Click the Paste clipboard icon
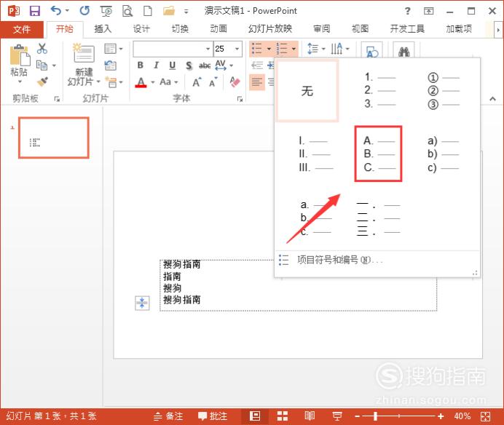The height and width of the screenshot is (425, 504). 20,55
